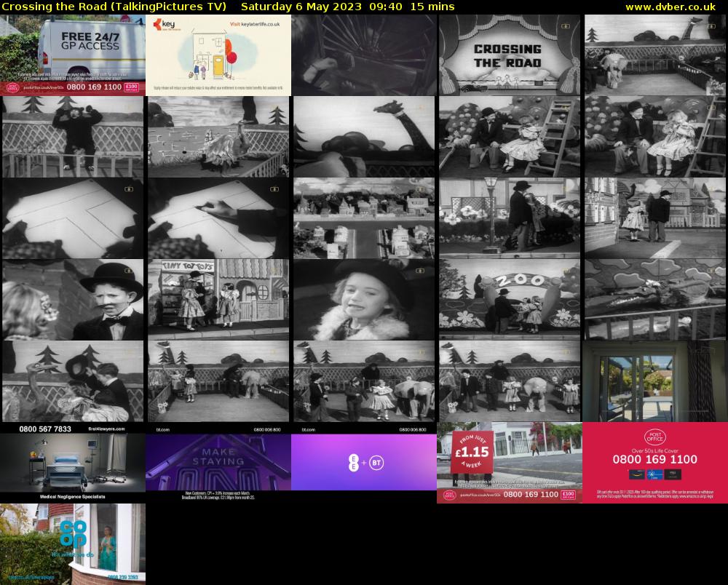Select the smiling girl close-up thumbnail
The width and height of the screenshot is (728, 585).
(x=364, y=300)
